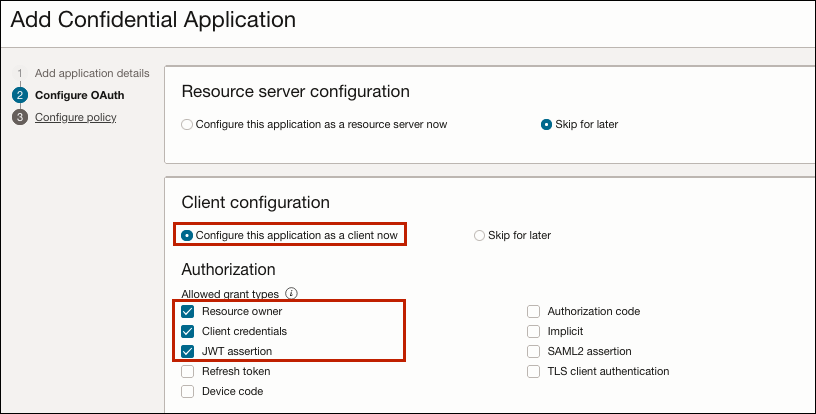Select Configure this application as a resource server now
Viewport: 816px width, 414px height.
click(187, 125)
